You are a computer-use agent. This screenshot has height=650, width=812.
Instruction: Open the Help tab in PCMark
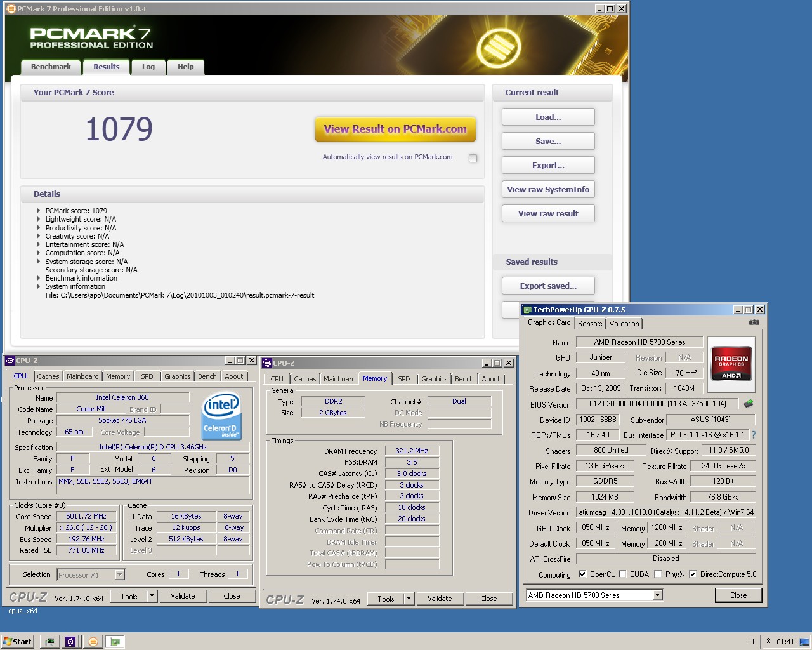186,67
